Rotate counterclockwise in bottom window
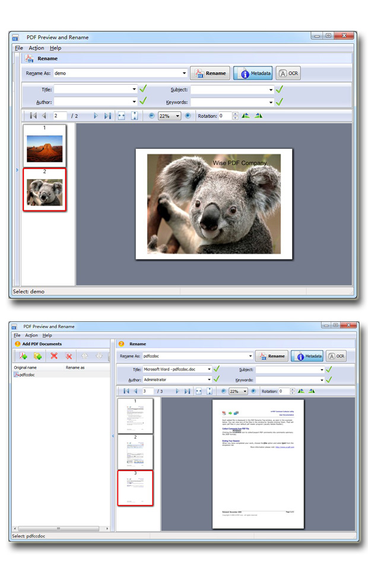 301,391
